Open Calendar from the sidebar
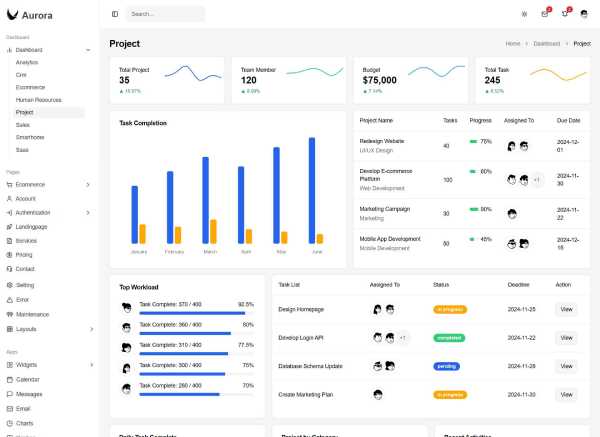600x437 pixels. 27,380
